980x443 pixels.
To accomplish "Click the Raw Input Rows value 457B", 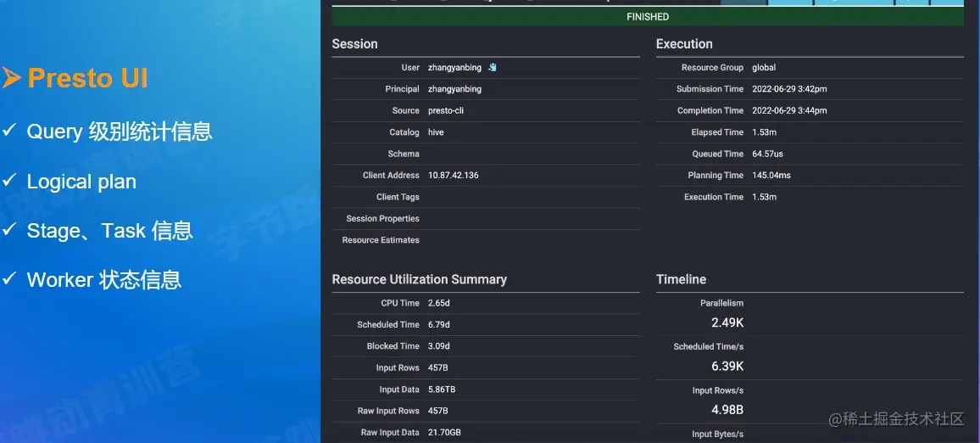I will (x=438, y=411).
